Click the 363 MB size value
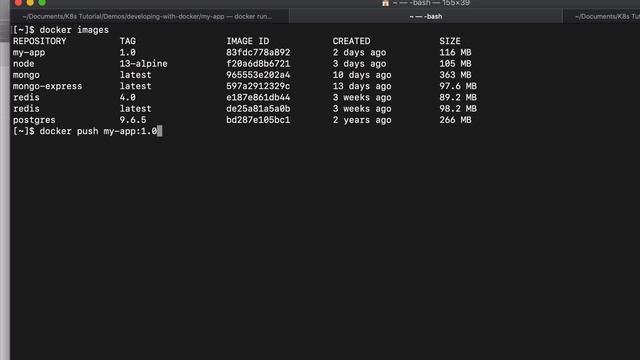Viewport: 640px width, 360px height. click(x=455, y=75)
